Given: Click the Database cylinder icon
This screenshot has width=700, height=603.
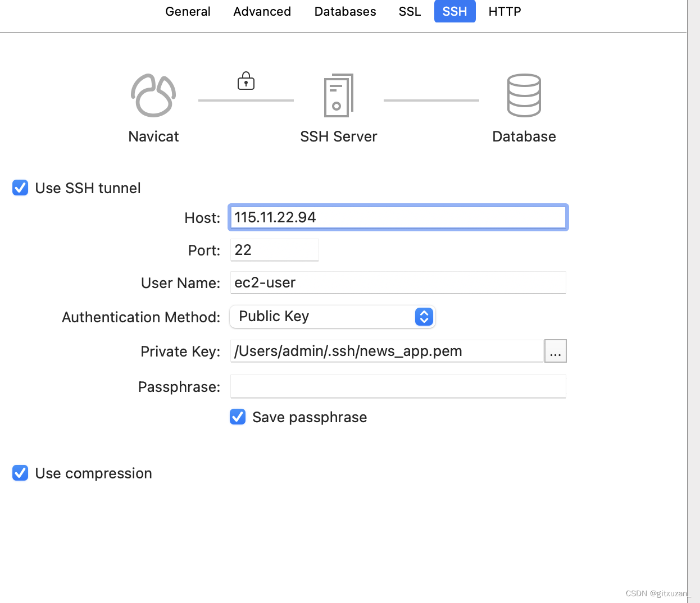Looking at the screenshot, I should pos(524,95).
